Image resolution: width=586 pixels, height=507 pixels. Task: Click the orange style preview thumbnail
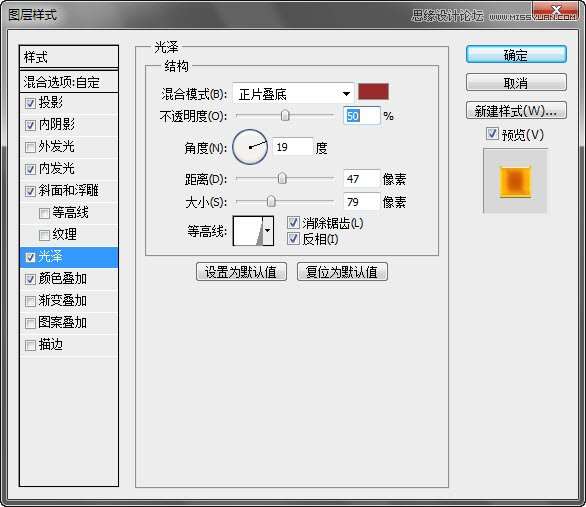(x=515, y=181)
